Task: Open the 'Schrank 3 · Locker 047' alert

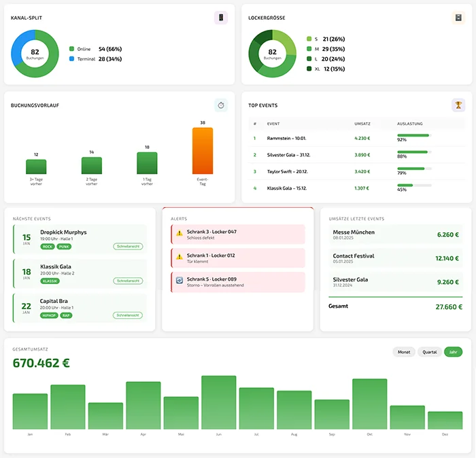Action: [238, 234]
